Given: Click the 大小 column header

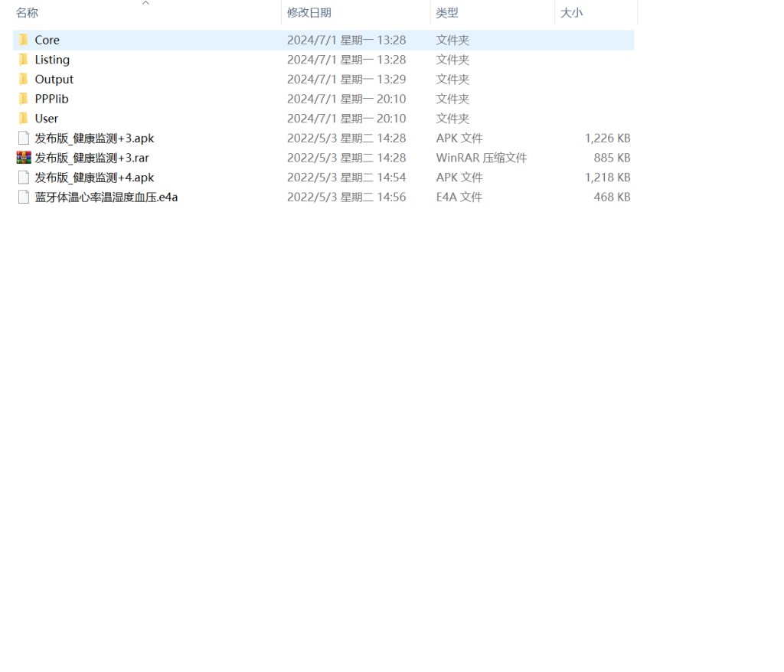Looking at the screenshot, I should [x=571, y=13].
